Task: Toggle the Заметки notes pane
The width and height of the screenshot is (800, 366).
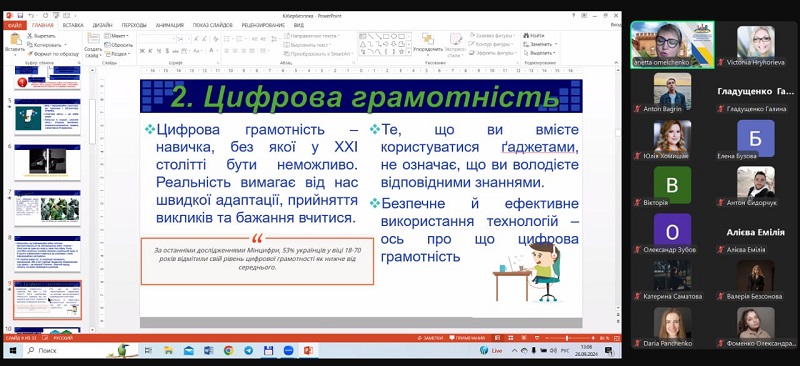Action: coord(429,338)
